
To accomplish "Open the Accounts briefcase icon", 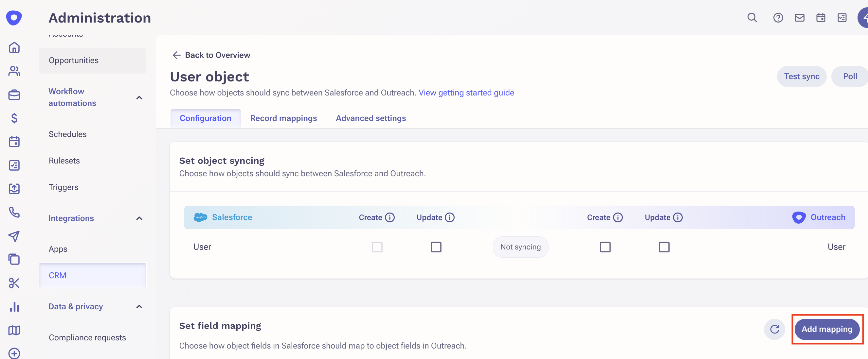I will coord(14,95).
